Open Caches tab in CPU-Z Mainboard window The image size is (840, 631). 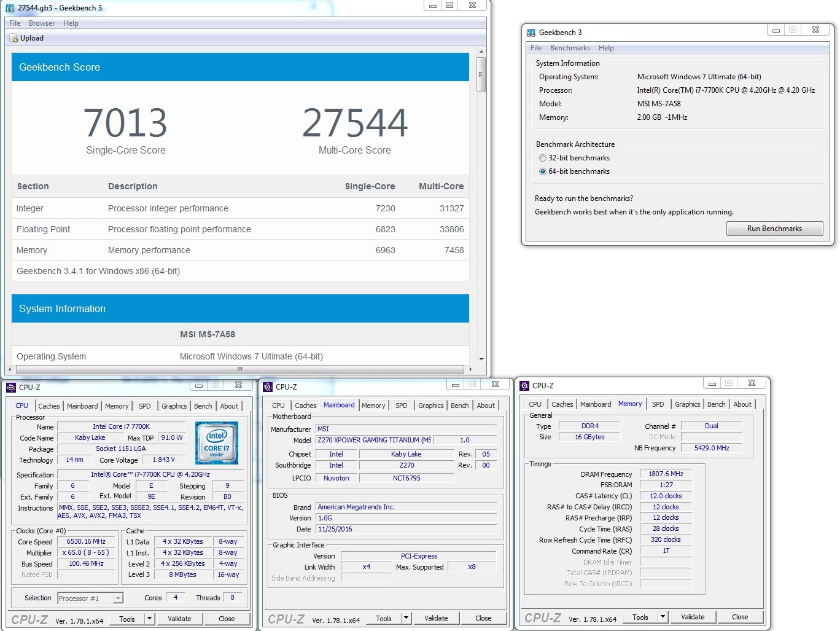pos(306,406)
